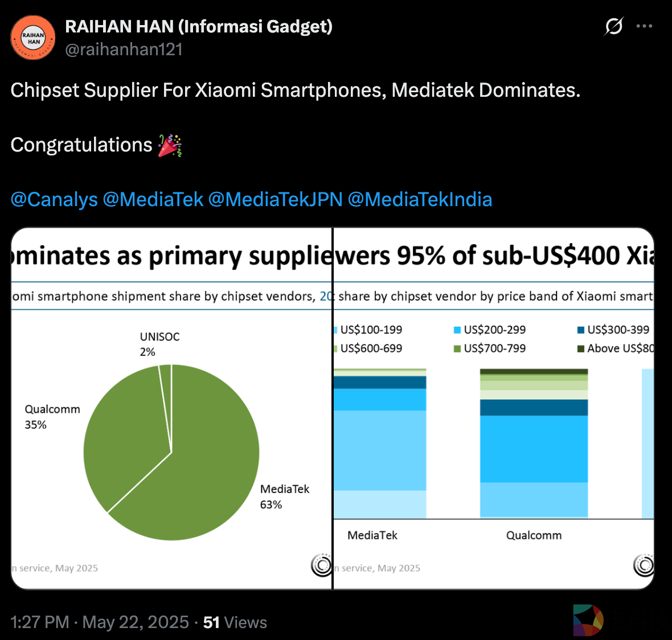Click the @MediaTek mention link

click(153, 199)
